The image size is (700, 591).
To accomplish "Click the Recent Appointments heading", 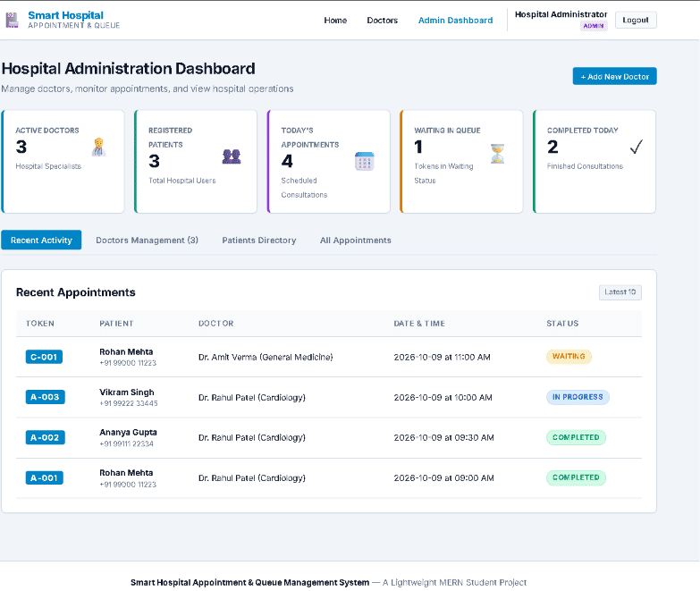I will click(x=75, y=292).
